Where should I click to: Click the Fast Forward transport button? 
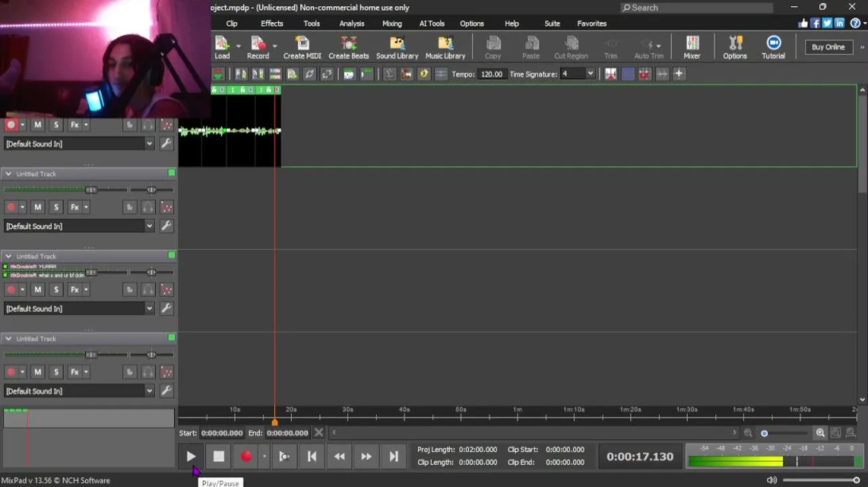click(366, 457)
